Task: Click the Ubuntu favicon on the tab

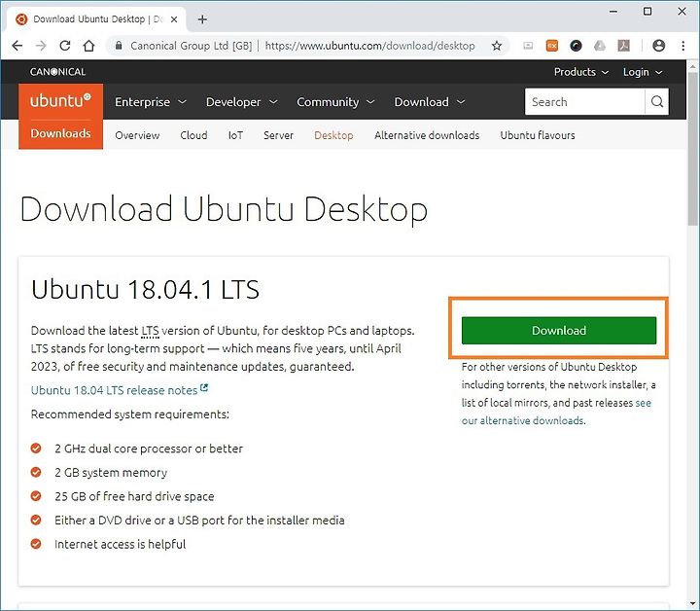Action: [x=21, y=19]
